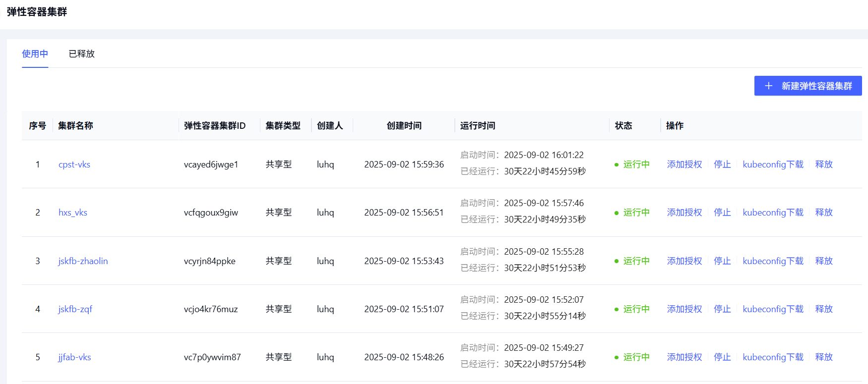The image size is (868, 384).
Task: Release the cpst-vks cluster
Action: 824,165
